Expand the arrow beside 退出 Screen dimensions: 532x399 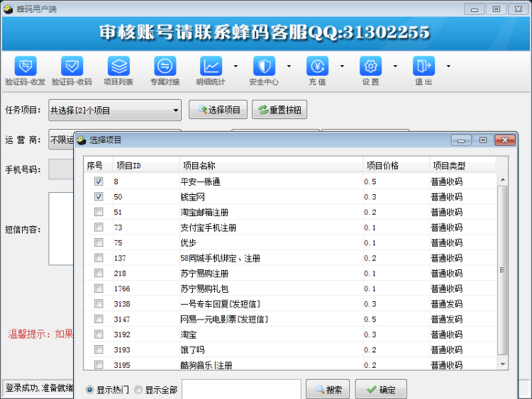[448, 66]
